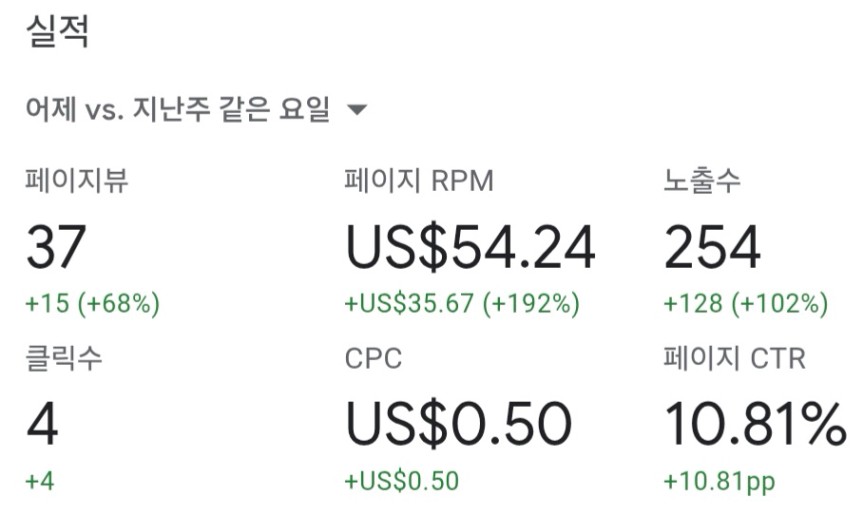
Task: Open the 어제 vs. 지난주 같은 요일 comparison dropdown
Action: point(196,109)
